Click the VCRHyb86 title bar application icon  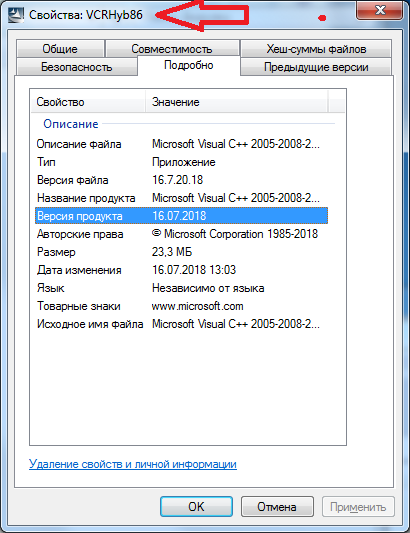tap(16, 15)
